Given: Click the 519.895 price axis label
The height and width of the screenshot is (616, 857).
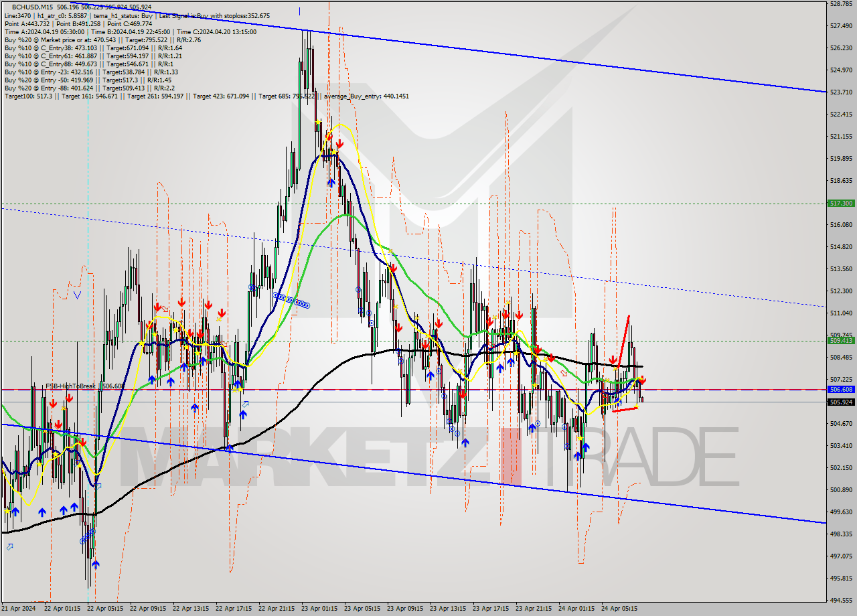Looking at the screenshot, I should 840,159.
